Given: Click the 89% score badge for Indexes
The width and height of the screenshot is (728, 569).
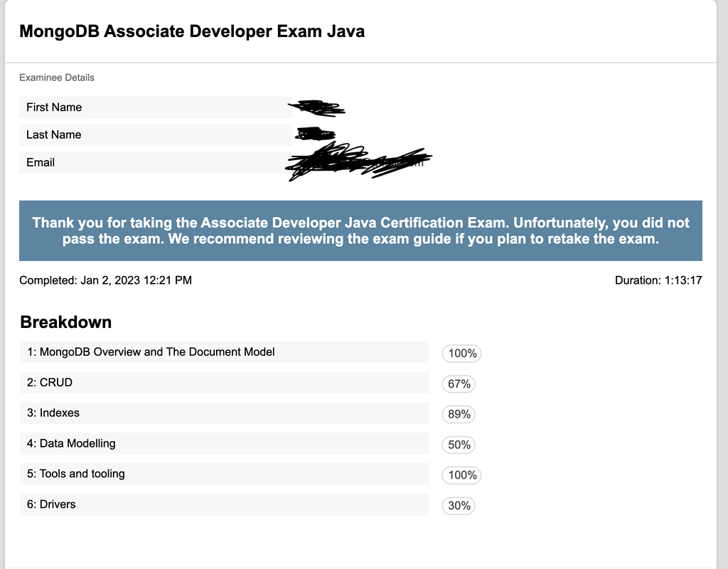Looking at the screenshot, I should [459, 415].
